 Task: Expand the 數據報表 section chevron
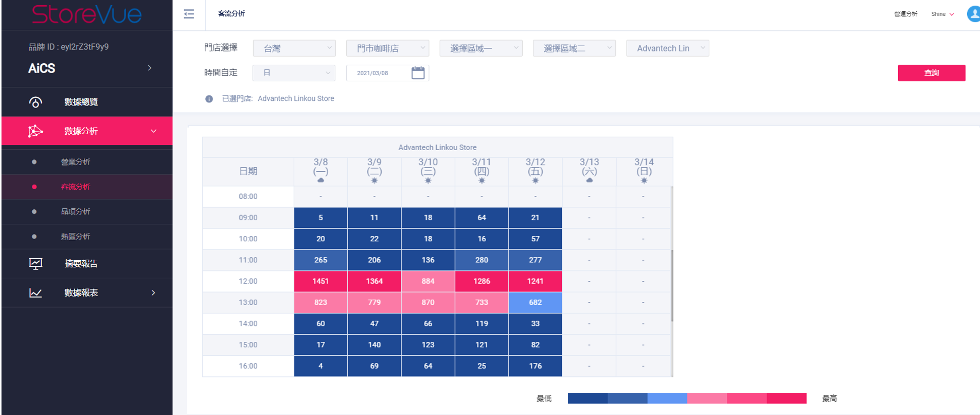tap(153, 293)
